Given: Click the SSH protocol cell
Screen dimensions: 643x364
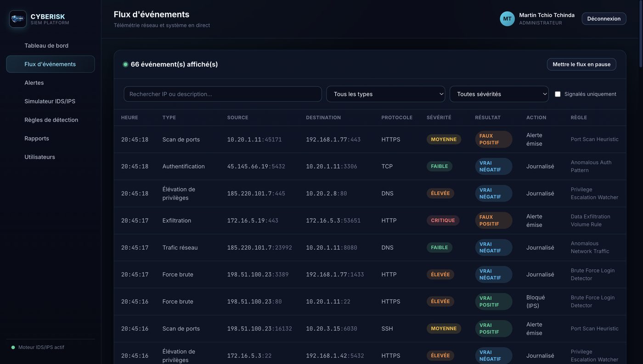Looking at the screenshot, I should (387, 329).
